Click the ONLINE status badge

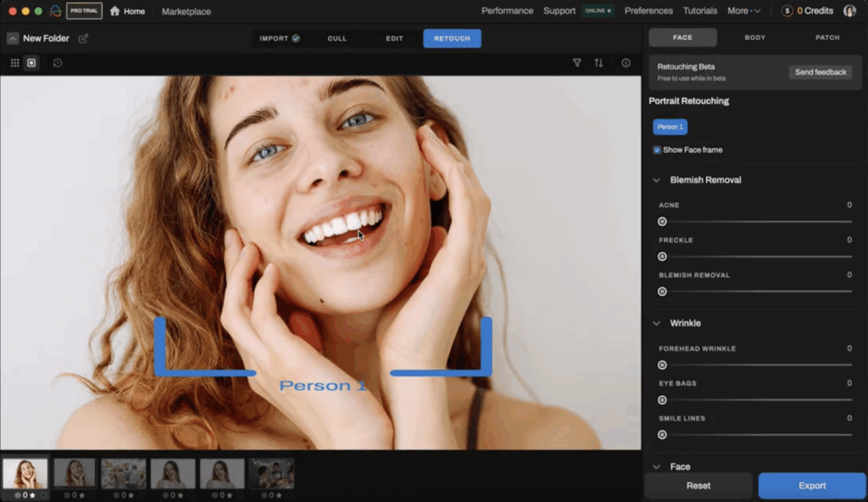coord(597,10)
